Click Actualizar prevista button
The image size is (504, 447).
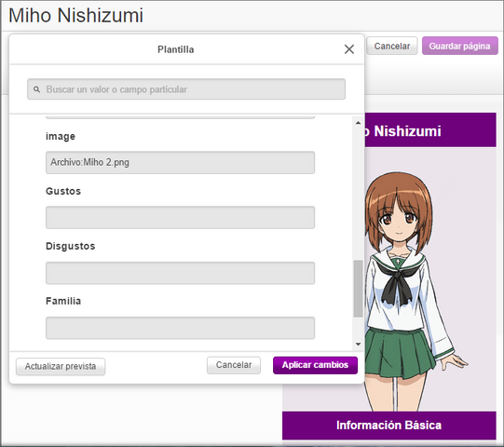click(x=61, y=366)
